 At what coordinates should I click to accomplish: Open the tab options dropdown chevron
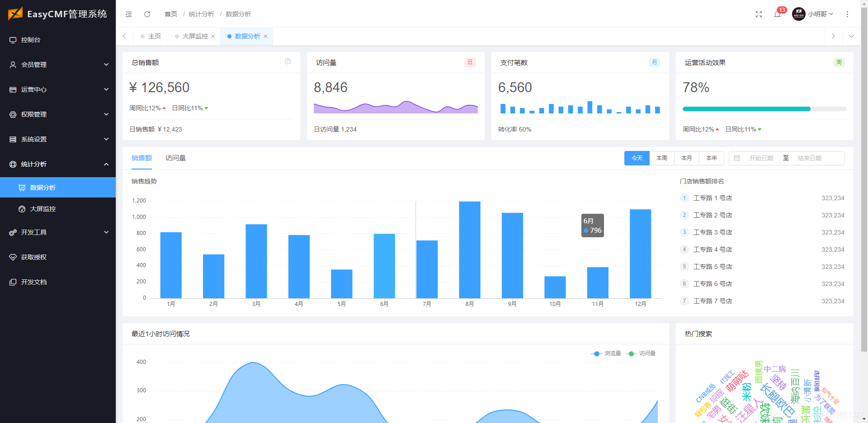[851, 36]
